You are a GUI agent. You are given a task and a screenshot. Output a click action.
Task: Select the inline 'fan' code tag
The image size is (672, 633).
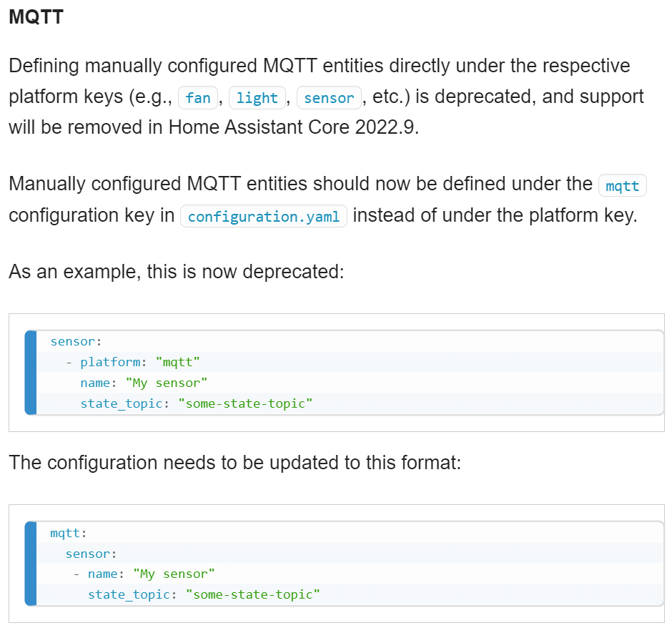click(x=198, y=98)
